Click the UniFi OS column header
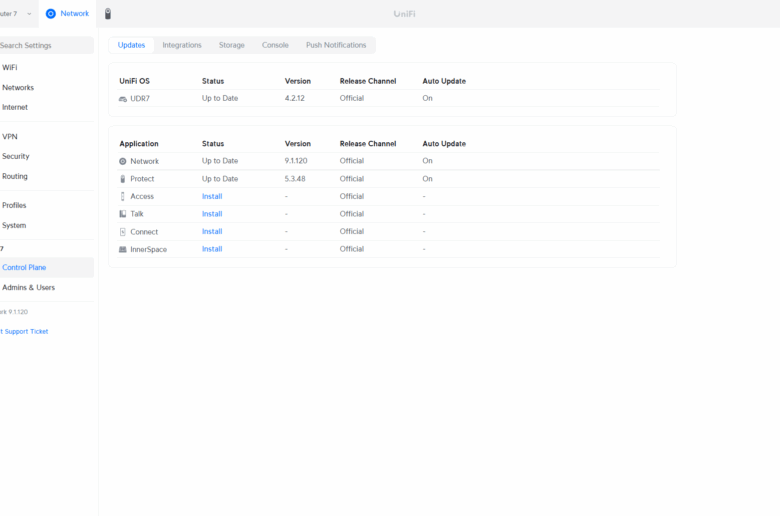This screenshot has height=516, width=780. (134, 81)
